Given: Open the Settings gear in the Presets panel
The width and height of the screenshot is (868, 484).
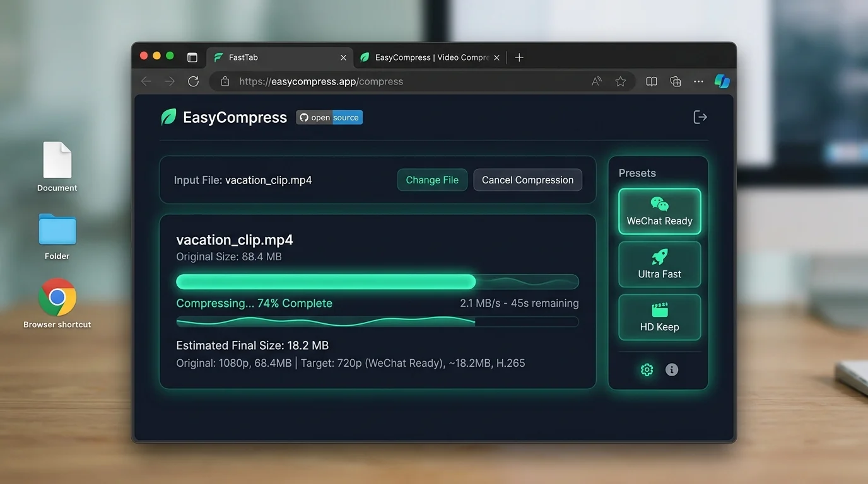Looking at the screenshot, I should click(647, 370).
